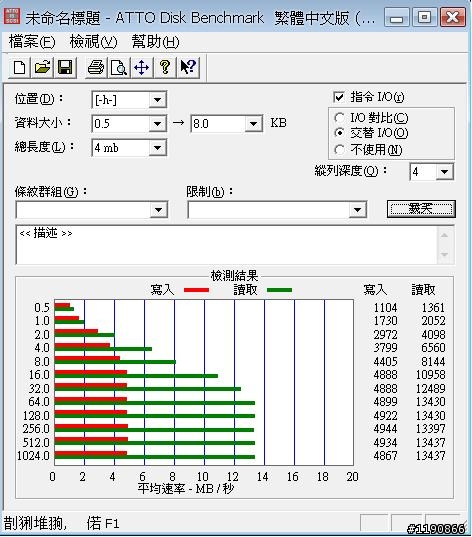
Task: Click the write value 1104 for 0.5
Action: point(385,308)
